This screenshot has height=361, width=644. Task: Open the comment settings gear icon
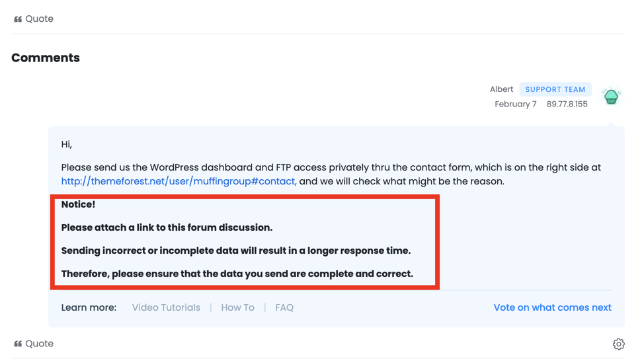tap(618, 344)
